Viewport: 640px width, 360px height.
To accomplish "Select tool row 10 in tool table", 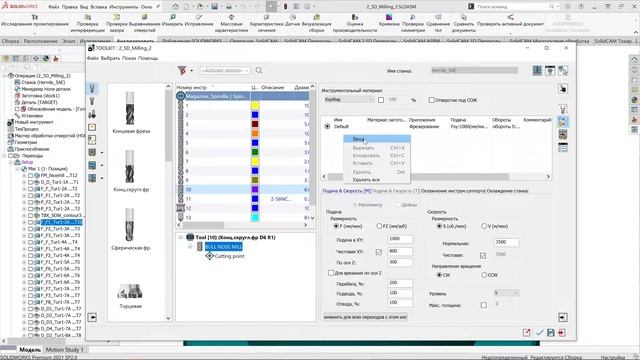I will click(x=242, y=189).
